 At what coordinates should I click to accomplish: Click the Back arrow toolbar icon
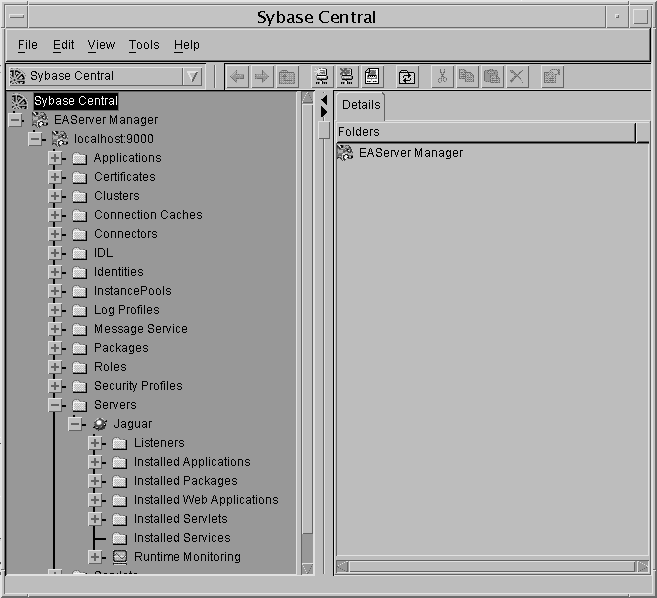point(237,77)
